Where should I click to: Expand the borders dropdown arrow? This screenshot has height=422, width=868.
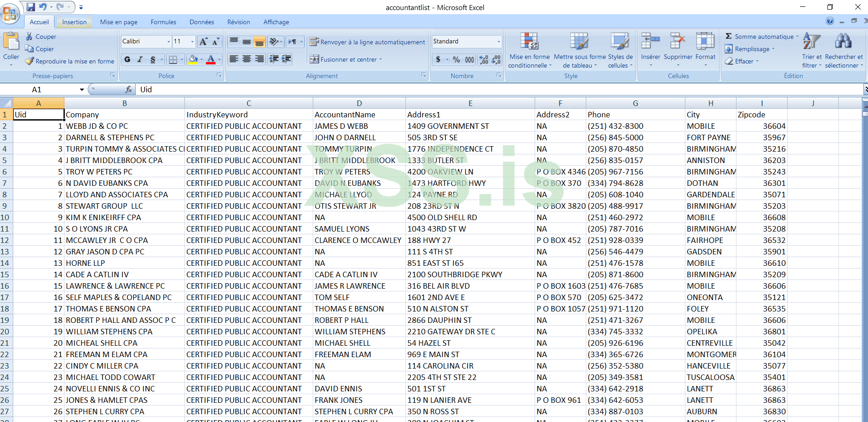(182, 59)
